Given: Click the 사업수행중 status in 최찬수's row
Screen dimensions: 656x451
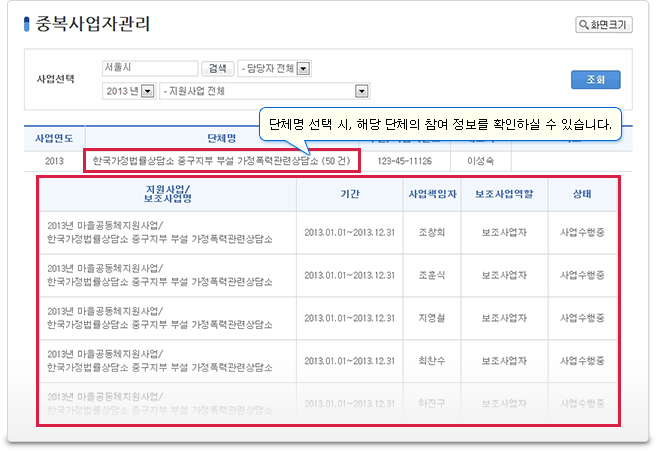Looking at the screenshot, I should tap(582, 361).
